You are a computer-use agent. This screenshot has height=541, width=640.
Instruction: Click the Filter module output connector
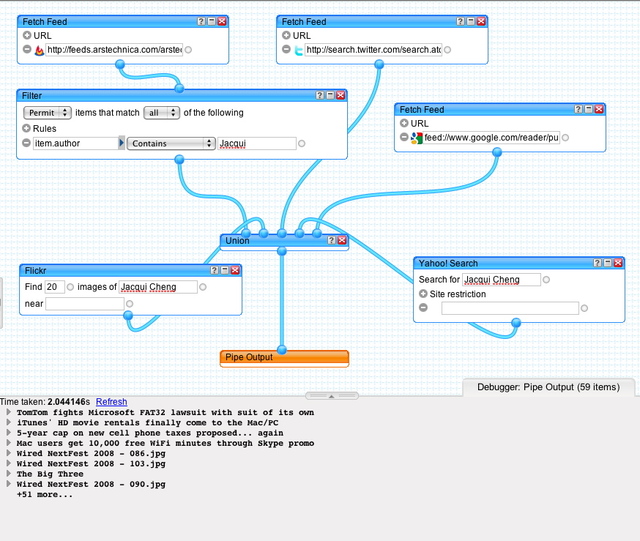coord(179,159)
